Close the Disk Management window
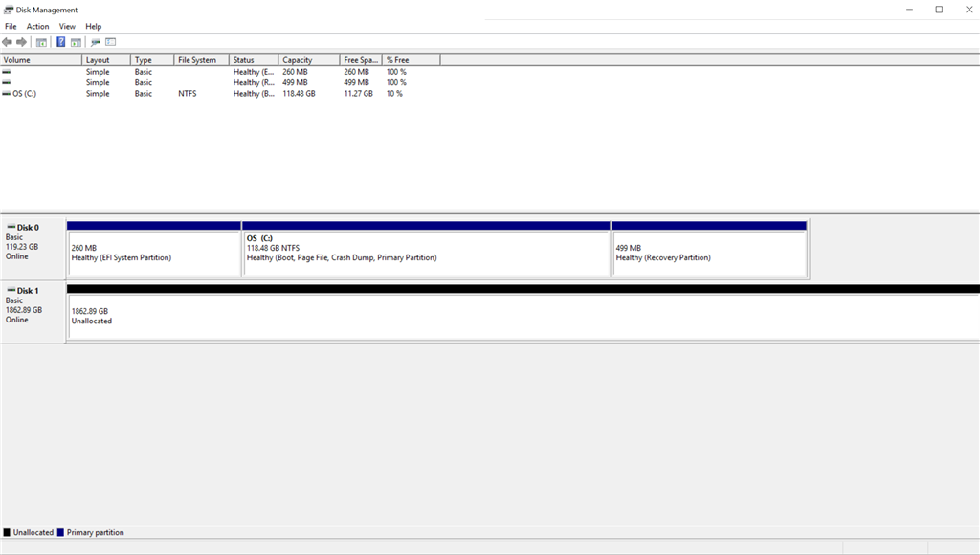The image size is (980, 555). (969, 10)
